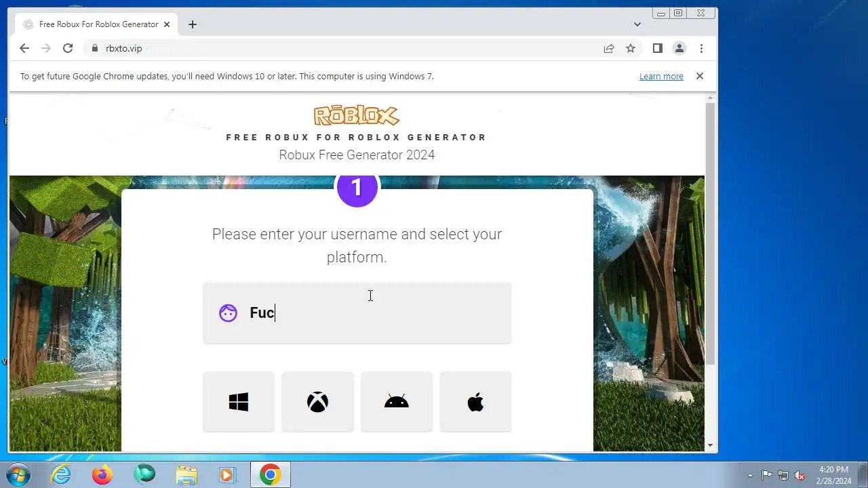
Task: Reload the current page
Action: [x=68, y=48]
